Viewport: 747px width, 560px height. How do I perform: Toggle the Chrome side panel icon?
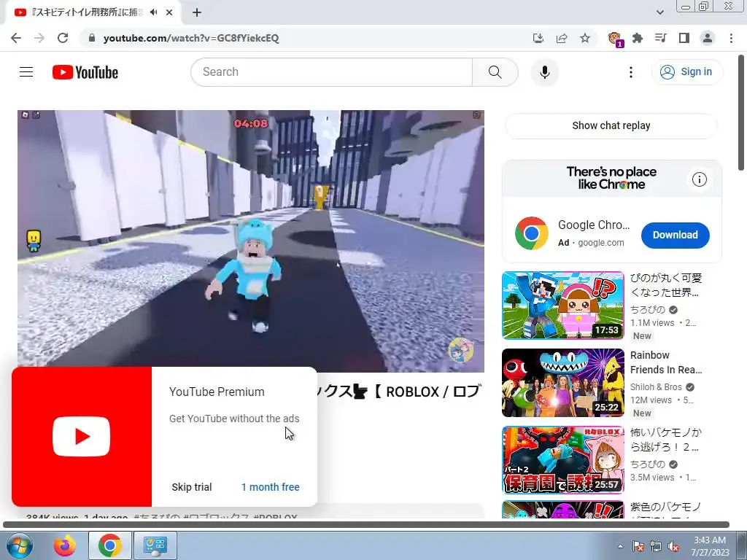(684, 38)
